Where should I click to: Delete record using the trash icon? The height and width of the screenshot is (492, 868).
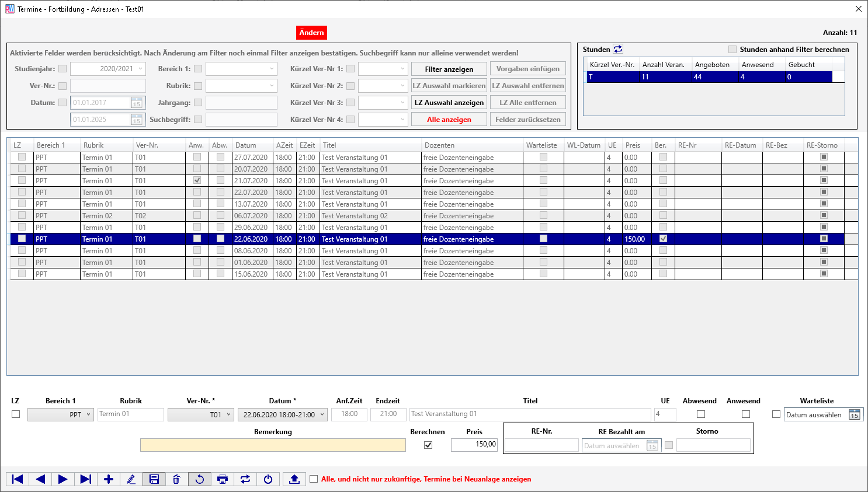point(176,479)
